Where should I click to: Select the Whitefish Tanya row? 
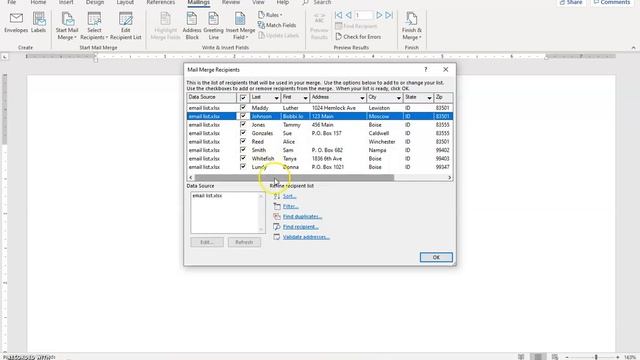tap(320, 158)
